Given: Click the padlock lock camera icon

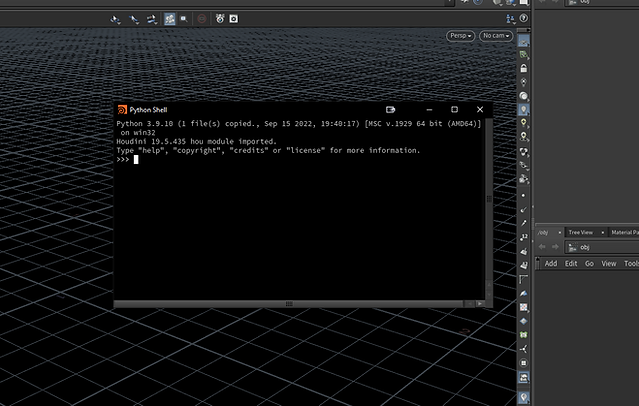Looking at the screenshot, I should pyautogui.click(x=524, y=68).
